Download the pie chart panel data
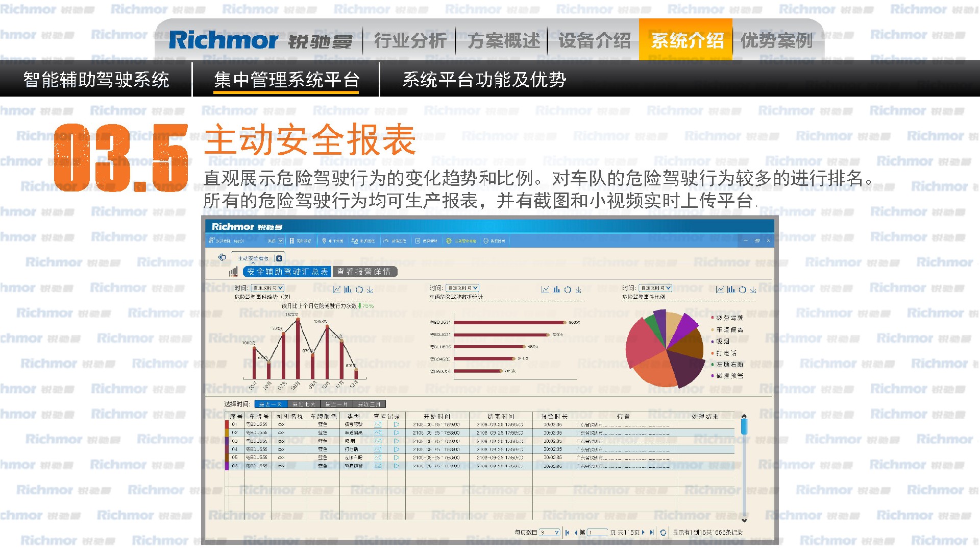 [x=753, y=290]
